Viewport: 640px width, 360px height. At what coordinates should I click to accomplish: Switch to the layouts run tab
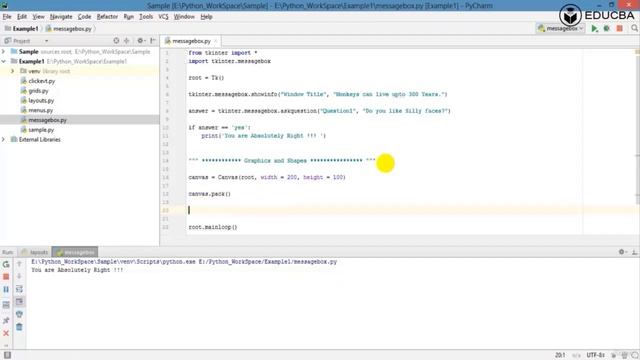click(x=35, y=252)
